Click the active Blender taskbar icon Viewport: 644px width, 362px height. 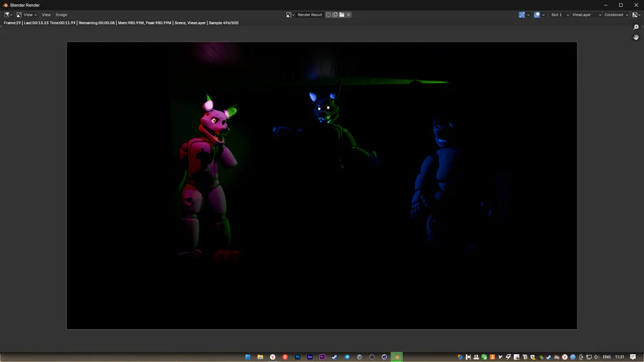click(x=396, y=357)
